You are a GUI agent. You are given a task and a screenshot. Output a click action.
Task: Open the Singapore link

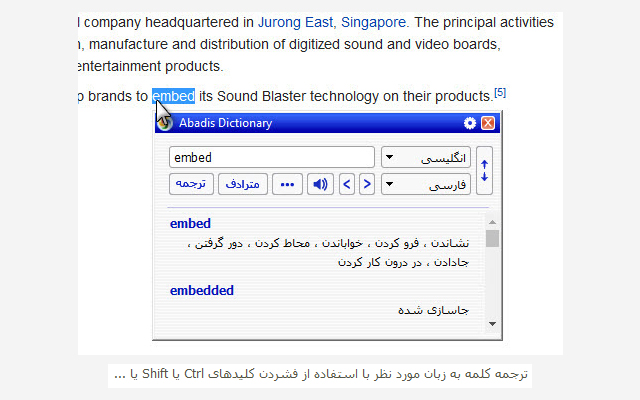pos(373,22)
